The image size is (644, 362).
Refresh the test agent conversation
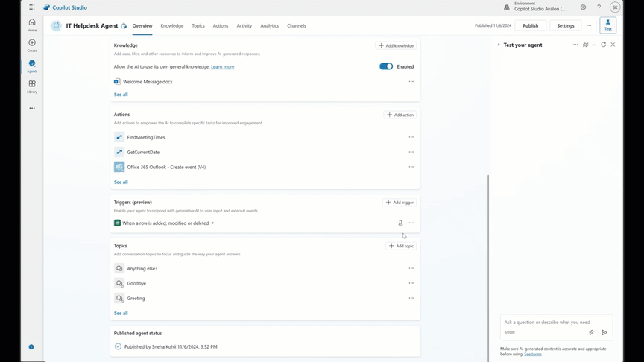coord(604,45)
